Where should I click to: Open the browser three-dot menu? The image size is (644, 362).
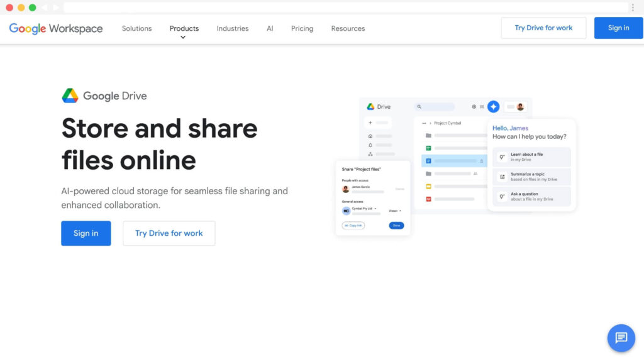(633, 8)
